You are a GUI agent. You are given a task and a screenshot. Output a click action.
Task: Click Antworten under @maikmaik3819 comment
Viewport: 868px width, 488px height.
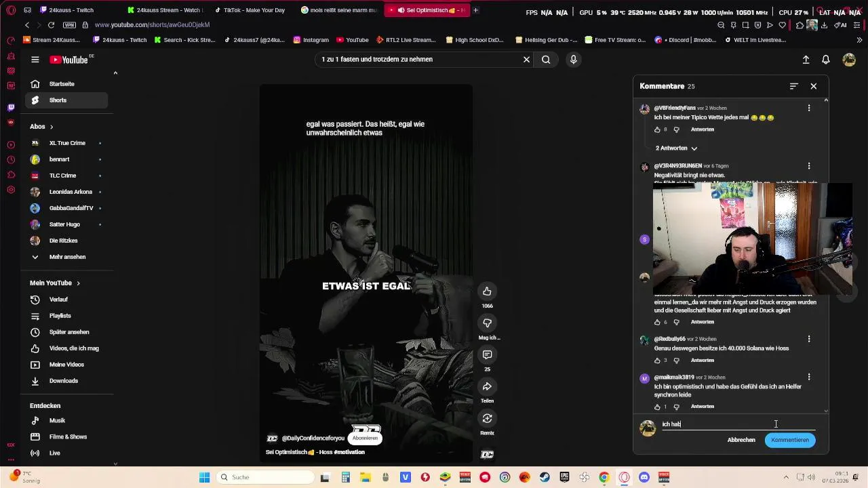[x=703, y=407]
